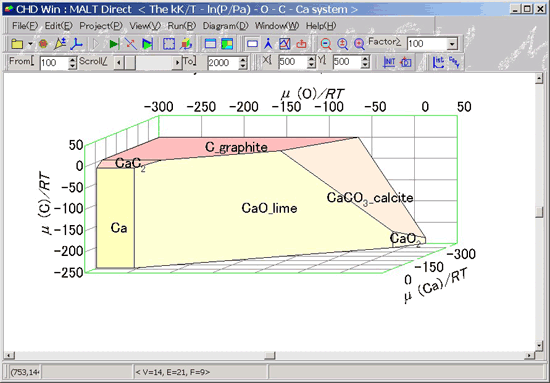Click the Run(R) menu item

click(x=181, y=26)
